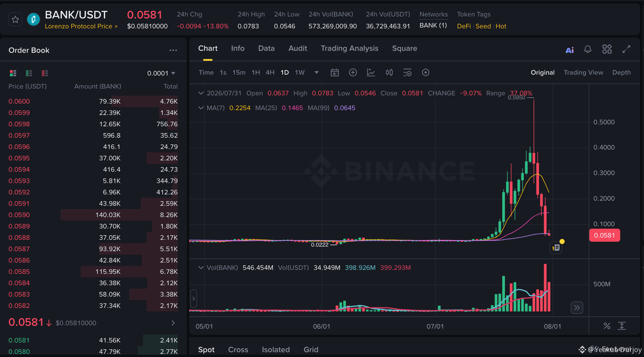
Task: Select the Grid trading tab
Action: click(x=311, y=350)
